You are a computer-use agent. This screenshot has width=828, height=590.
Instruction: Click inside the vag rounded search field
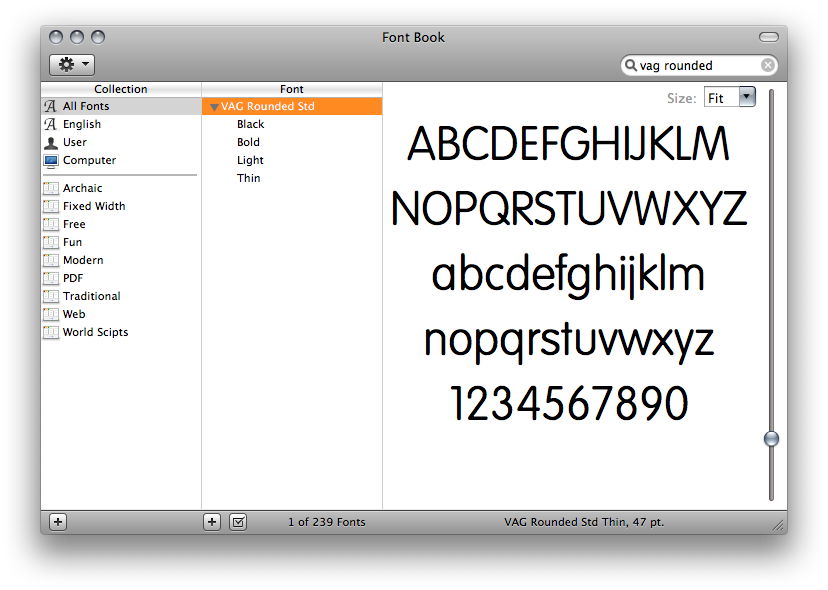(695, 66)
